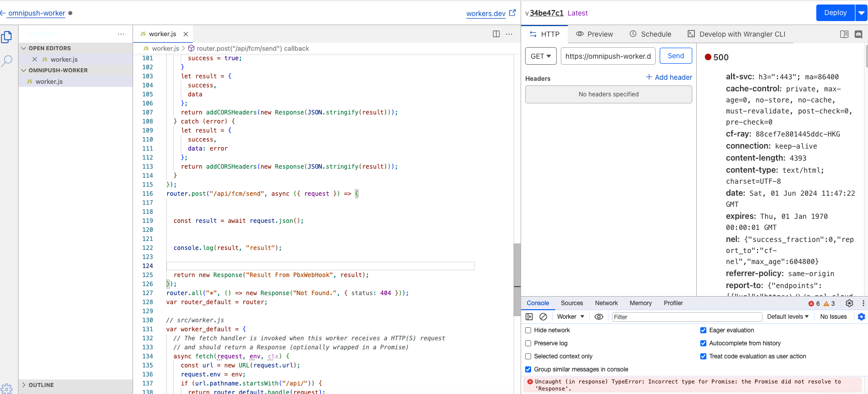Click the Send request button
The image size is (868, 394).
point(675,56)
